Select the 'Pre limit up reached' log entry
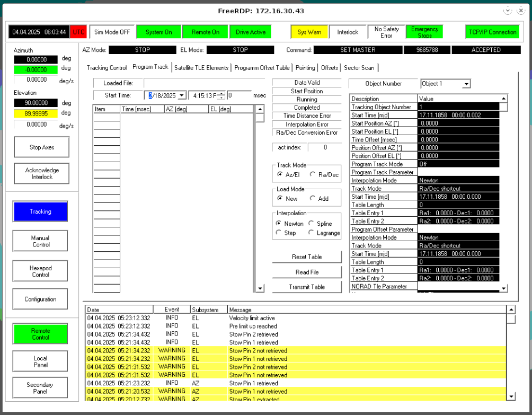Viewport: 532px width, 415px height. [296, 326]
